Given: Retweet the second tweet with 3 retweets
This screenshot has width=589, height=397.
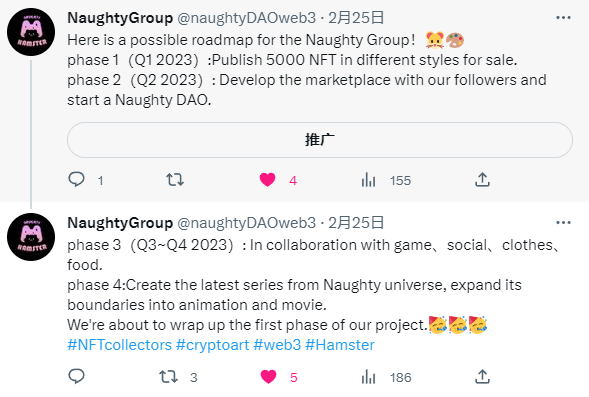Looking at the screenshot, I should [x=168, y=377].
